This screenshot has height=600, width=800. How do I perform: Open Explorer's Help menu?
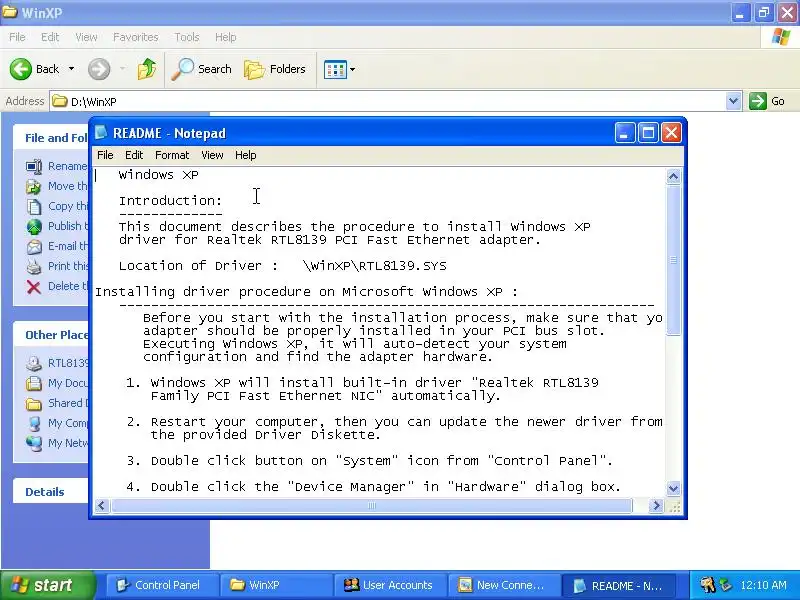pos(226,37)
